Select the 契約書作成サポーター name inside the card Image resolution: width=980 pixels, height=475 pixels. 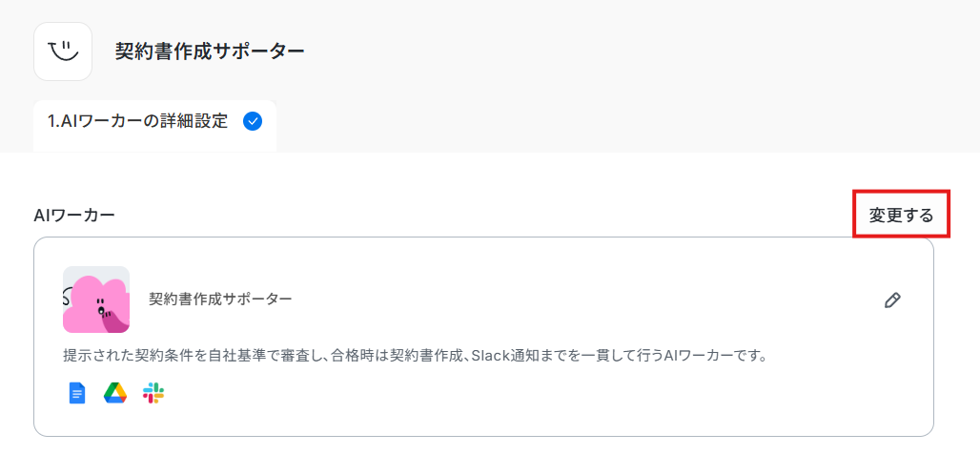pyautogui.click(x=220, y=299)
